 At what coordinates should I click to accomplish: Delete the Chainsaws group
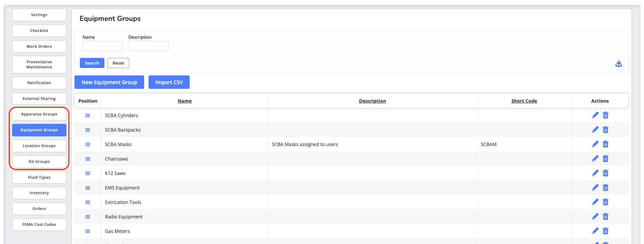pyautogui.click(x=606, y=159)
